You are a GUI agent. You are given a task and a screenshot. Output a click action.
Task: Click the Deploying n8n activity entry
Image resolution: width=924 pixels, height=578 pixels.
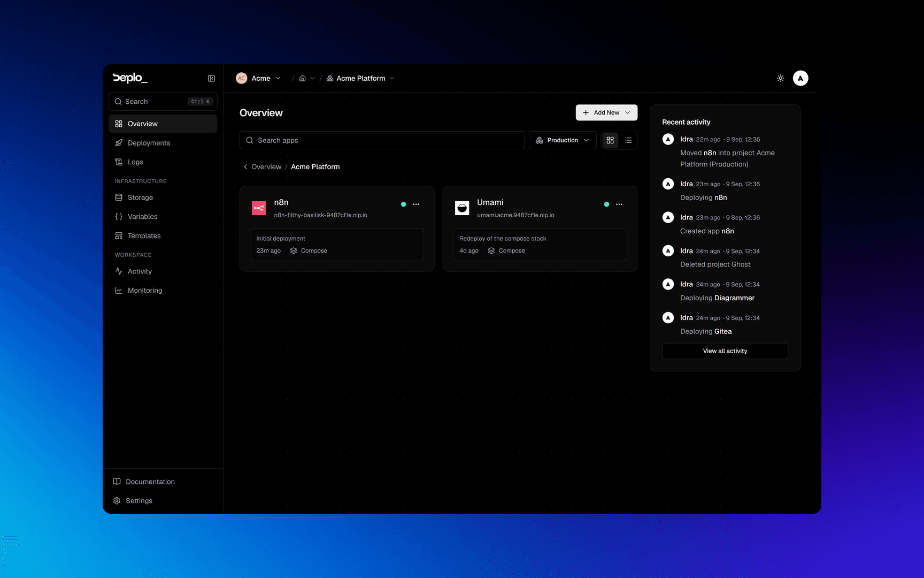(725, 191)
